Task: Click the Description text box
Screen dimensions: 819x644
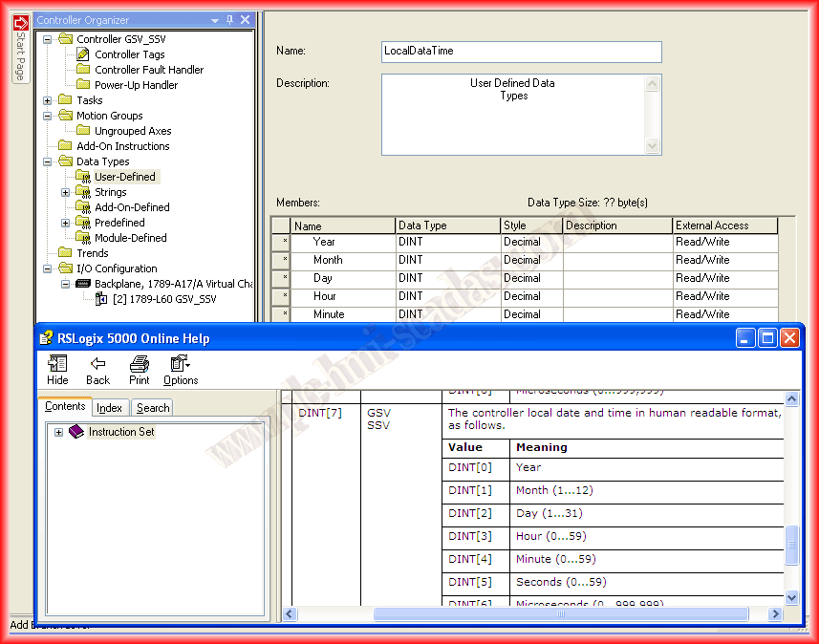Action: pyautogui.click(x=513, y=114)
